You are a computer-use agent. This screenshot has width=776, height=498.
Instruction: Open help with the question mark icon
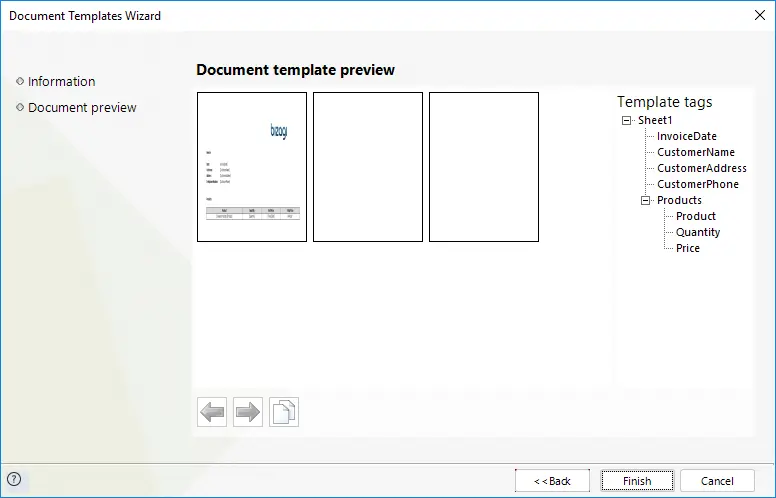coord(14,479)
